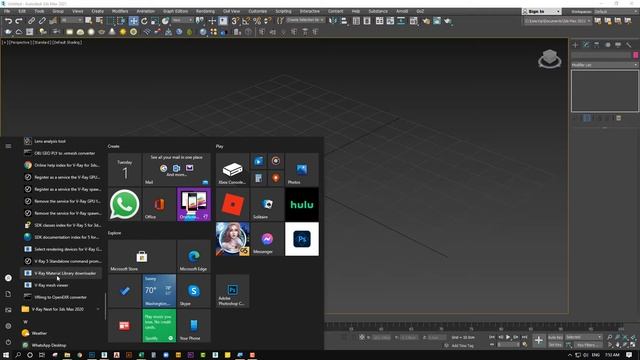Select the Unlink Selection tool
This screenshot has height=360, width=640.
[x=42, y=21]
